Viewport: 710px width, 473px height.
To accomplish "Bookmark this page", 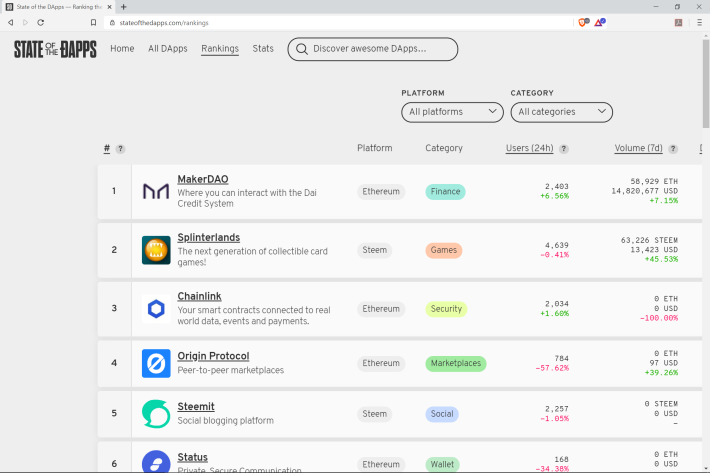I will (93, 23).
